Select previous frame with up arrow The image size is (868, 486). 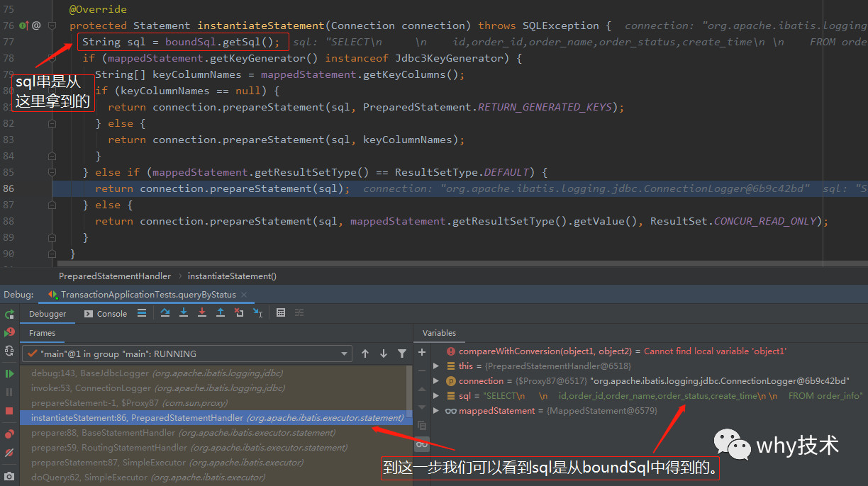[x=365, y=354]
